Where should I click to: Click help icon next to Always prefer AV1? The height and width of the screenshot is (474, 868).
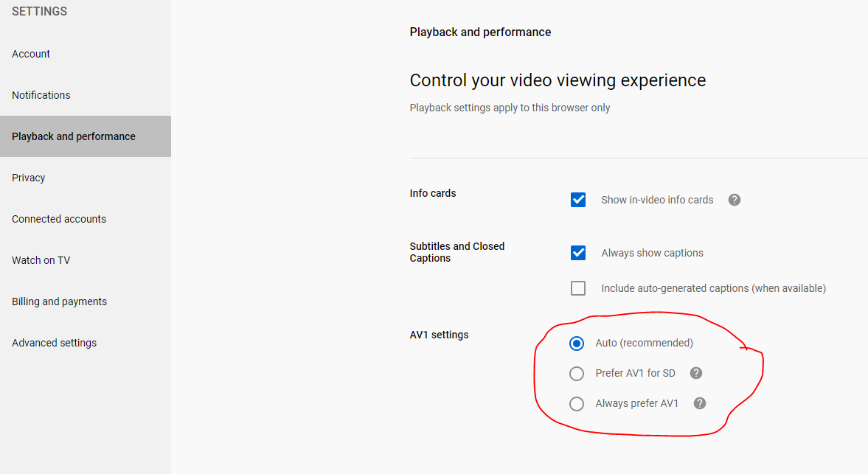pos(700,403)
